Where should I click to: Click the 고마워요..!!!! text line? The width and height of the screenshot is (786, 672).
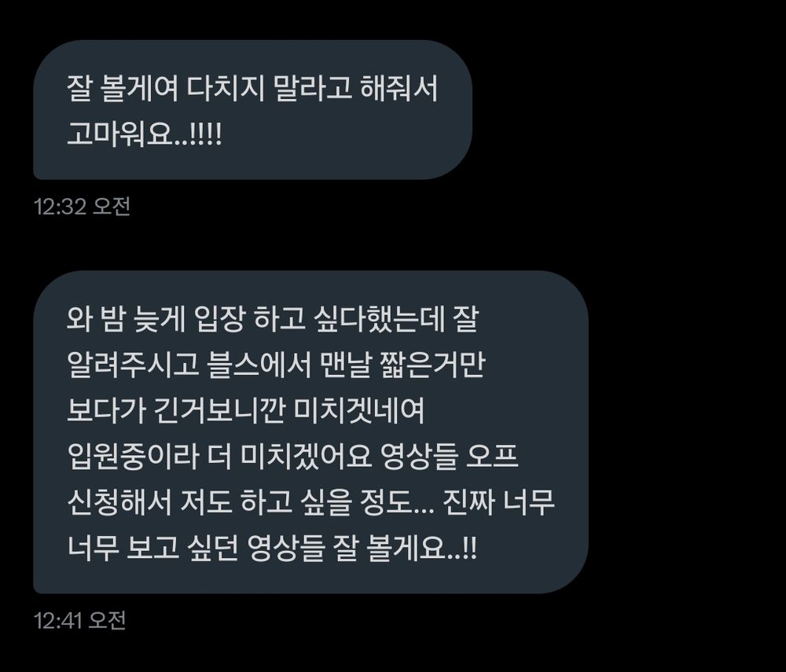pyautogui.click(x=144, y=134)
